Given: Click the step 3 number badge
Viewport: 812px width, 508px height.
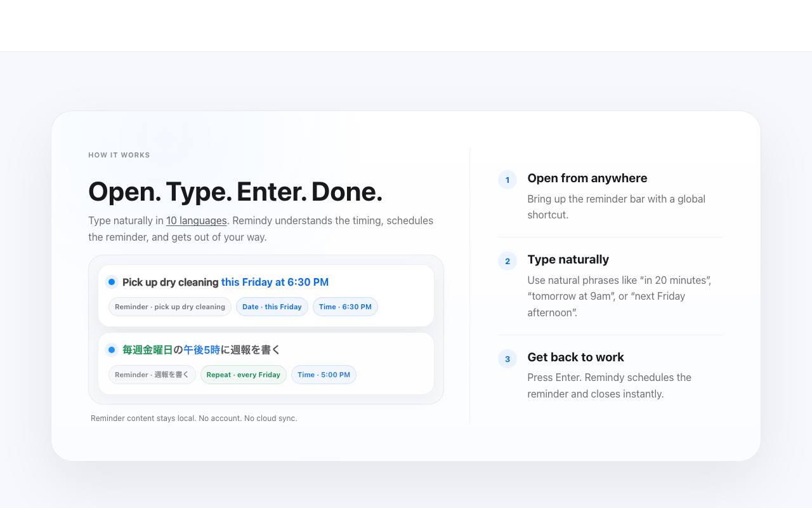Looking at the screenshot, I should click(507, 359).
